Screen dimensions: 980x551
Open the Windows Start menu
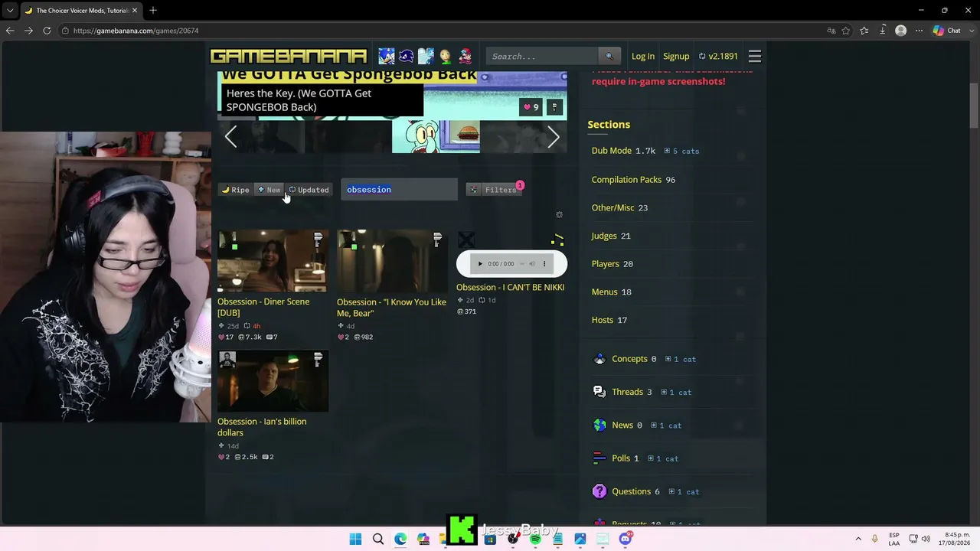coord(355,539)
